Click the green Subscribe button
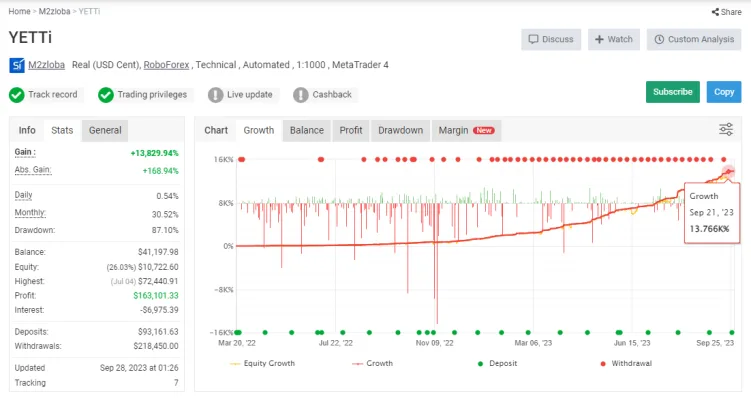751x400 pixels. coord(672,92)
